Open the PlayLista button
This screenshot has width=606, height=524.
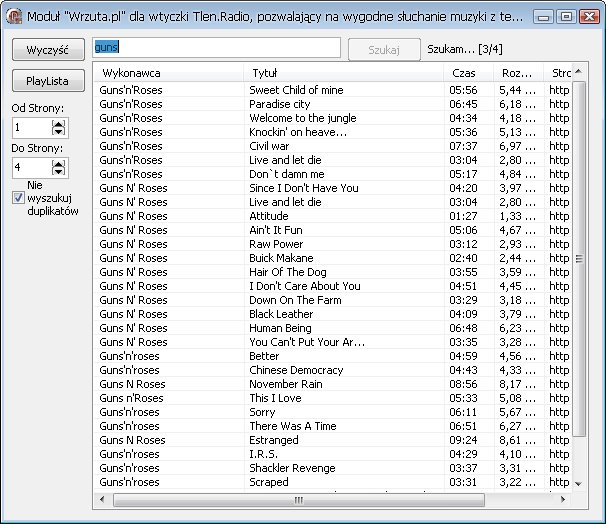[47, 81]
